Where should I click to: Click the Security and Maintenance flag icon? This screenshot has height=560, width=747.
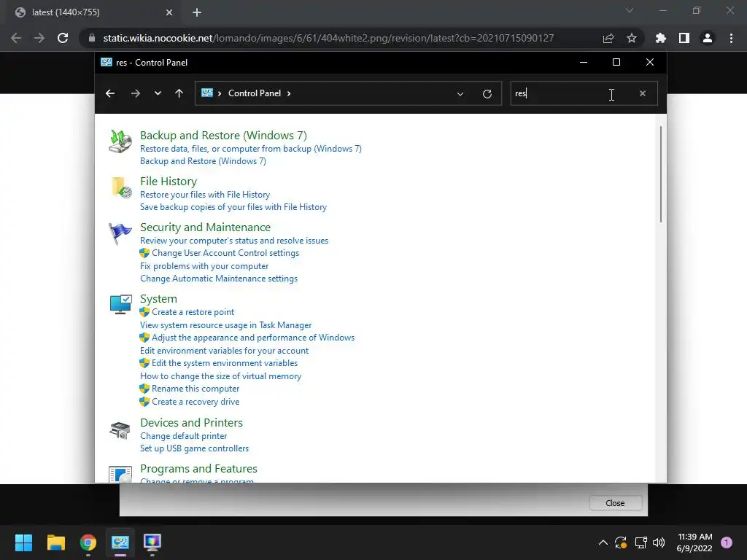point(120,233)
